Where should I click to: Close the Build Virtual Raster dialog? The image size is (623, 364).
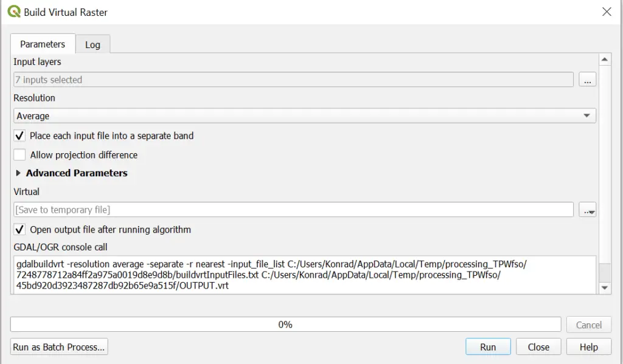pyautogui.click(x=607, y=12)
